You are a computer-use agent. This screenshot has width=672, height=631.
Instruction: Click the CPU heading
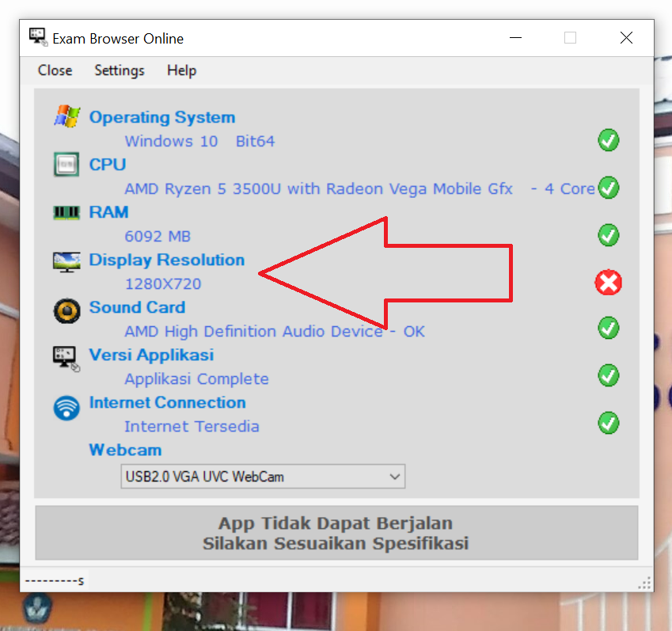click(x=108, y=165)
